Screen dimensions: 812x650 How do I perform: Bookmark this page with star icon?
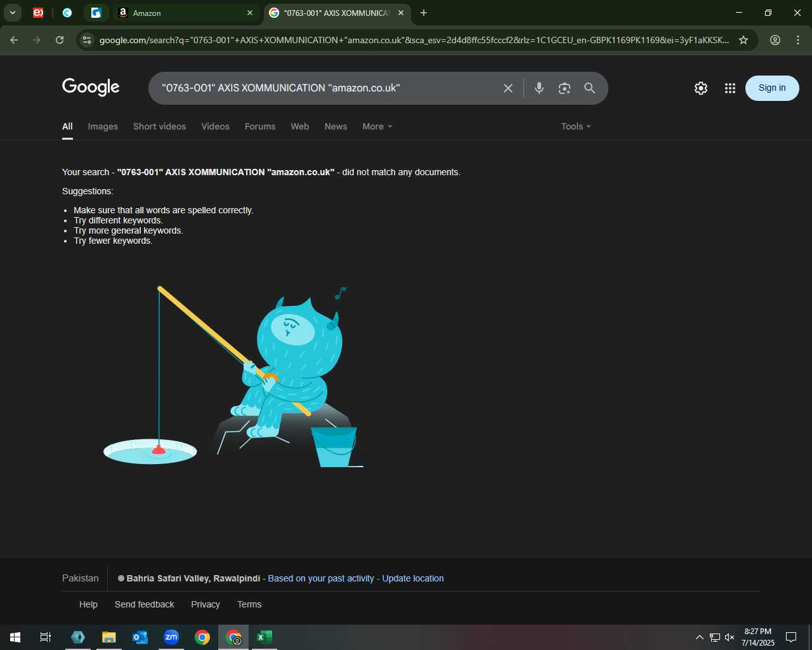pos(743,40)
